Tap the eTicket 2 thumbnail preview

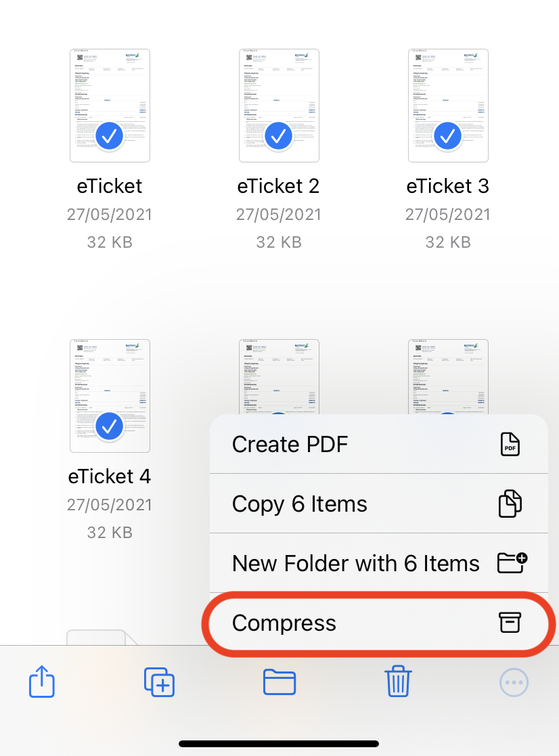click(279, 105)
